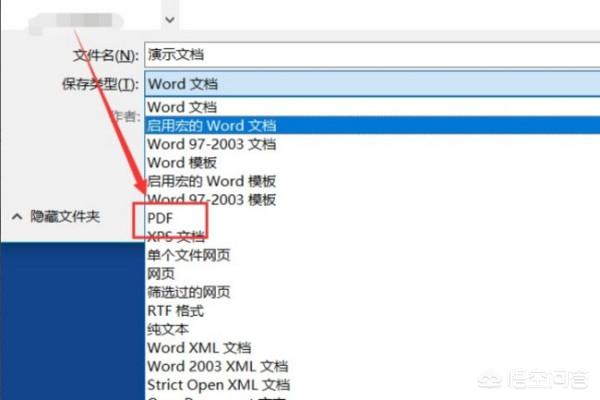Choose Strict Open XML 文档 format
Image resolution: width=600 pixels, height=400 pixels.
point(219,384)
